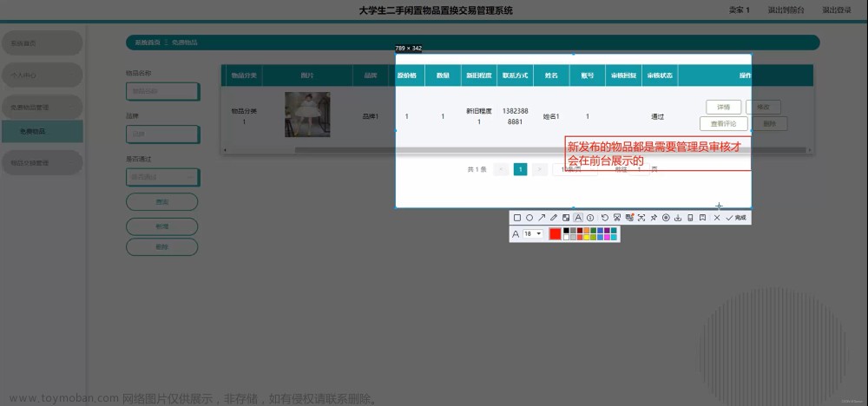Screen dimensions: 868x406
Task: Click the screen record circle icon
Action: pyautogui.click(x=666, y=218)
